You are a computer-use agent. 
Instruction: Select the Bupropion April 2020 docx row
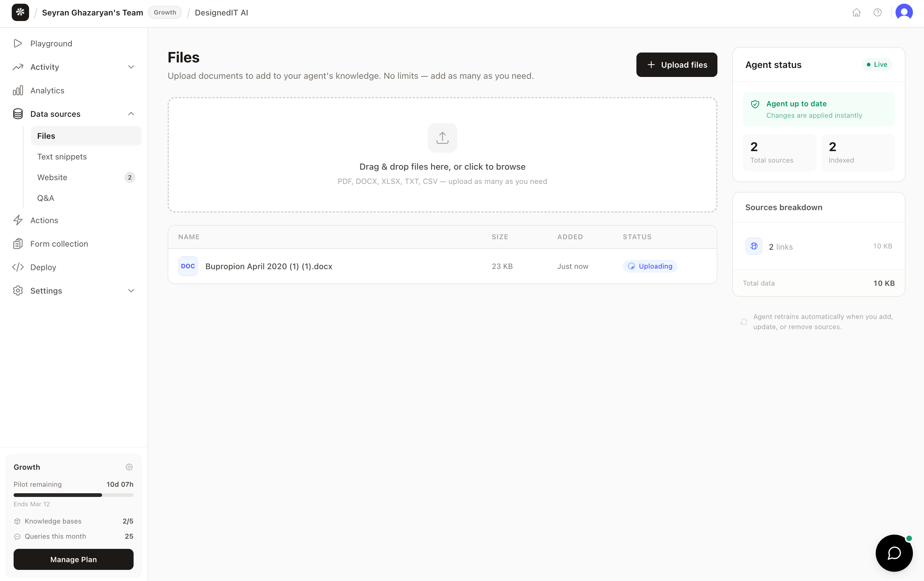[x=269, y=266]
